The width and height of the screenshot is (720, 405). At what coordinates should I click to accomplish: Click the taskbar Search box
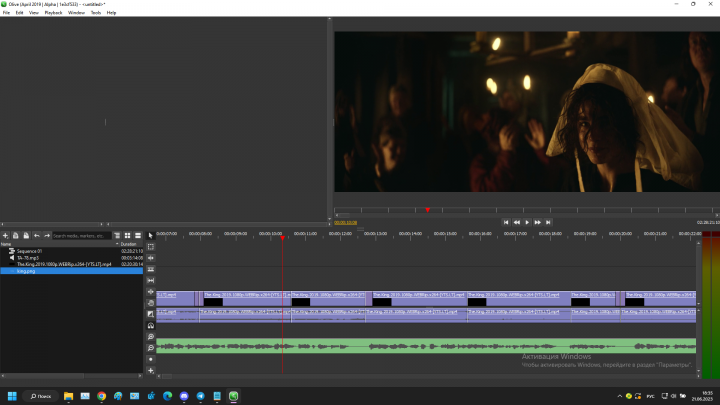tap(41, 396)
